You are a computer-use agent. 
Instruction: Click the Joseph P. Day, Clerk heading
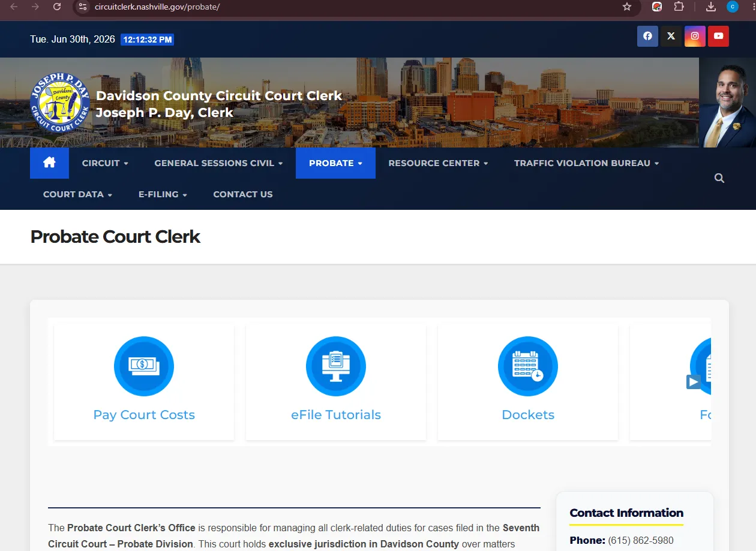point(164,113)
